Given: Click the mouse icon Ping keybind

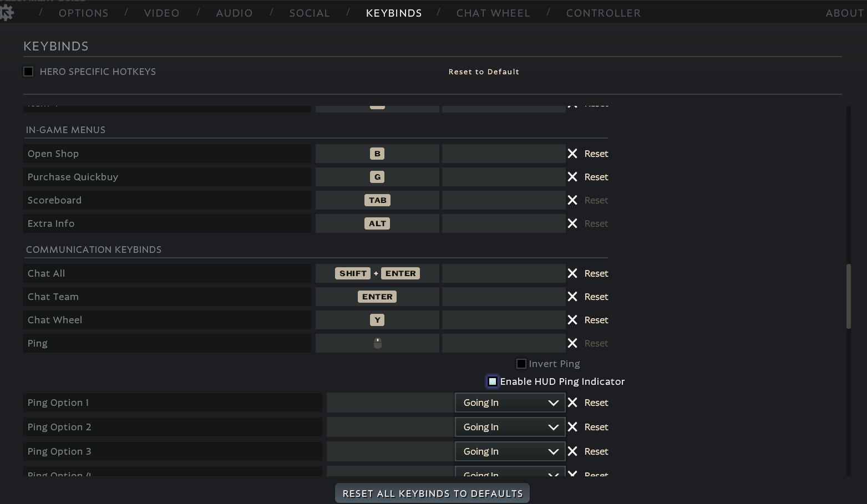Looking at the screenshot, I should tap(377, 343).
